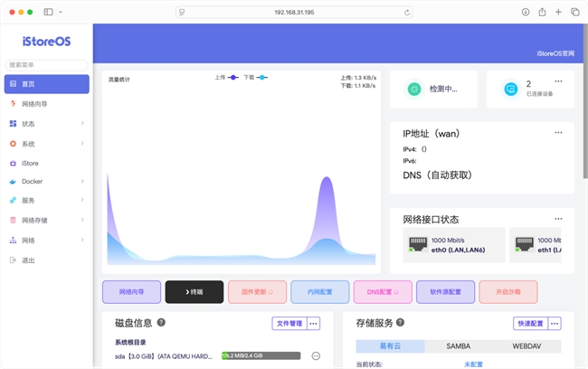Click the eth1 ethernet port icon
588x369 pixels.
[x=525, y=244]
